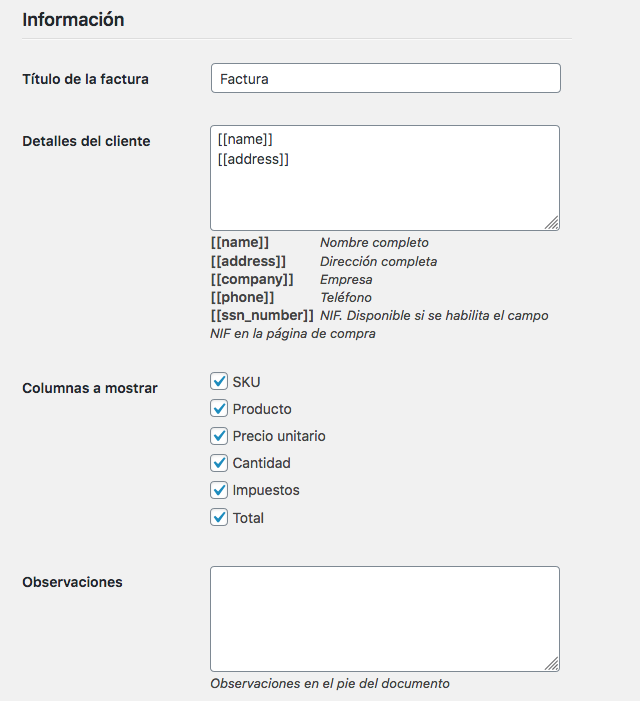
Task: Uncheck the Cantidad column checkbox
Action: coord(219,463)
